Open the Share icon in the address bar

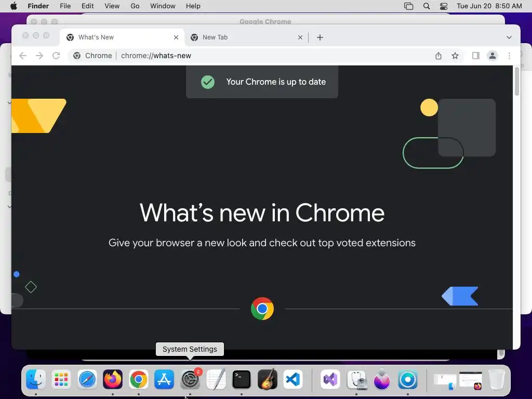pyautogui.click(x=438, y=56)
